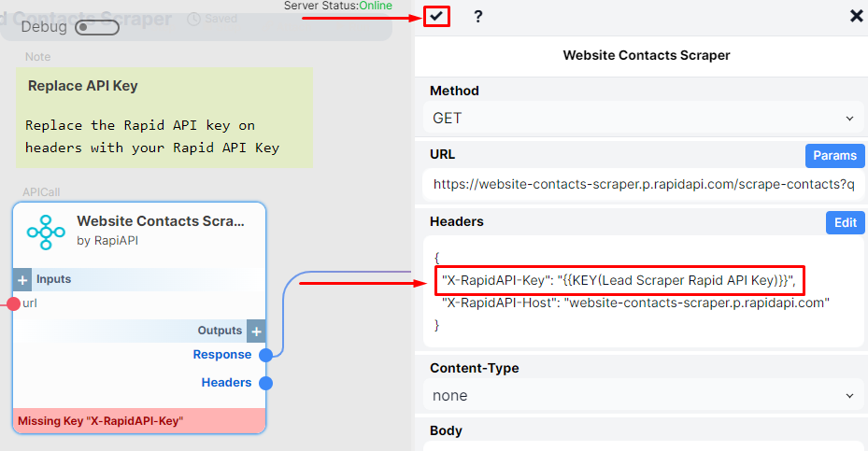Image resolution: width=868 pixels, height=451 pixels.
Task: Click the Replace API Key note title
Action: click(x=83, y=86)
